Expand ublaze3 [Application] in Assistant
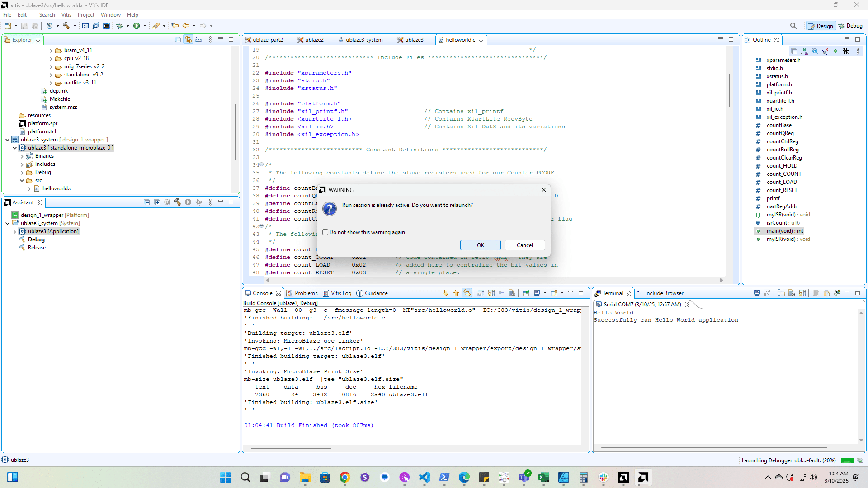This screenshot has width=868, height=488. [x=14, y=232]
